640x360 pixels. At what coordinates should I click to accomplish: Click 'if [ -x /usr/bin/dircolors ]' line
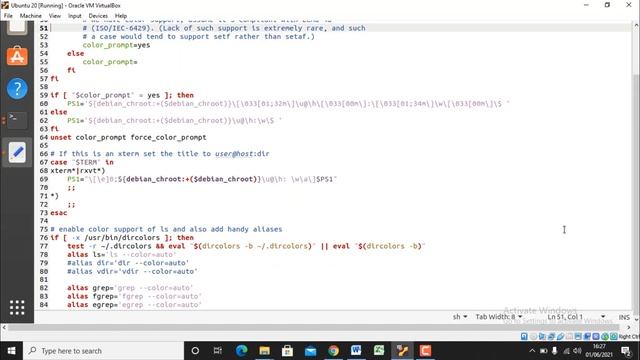pos(122,238)
